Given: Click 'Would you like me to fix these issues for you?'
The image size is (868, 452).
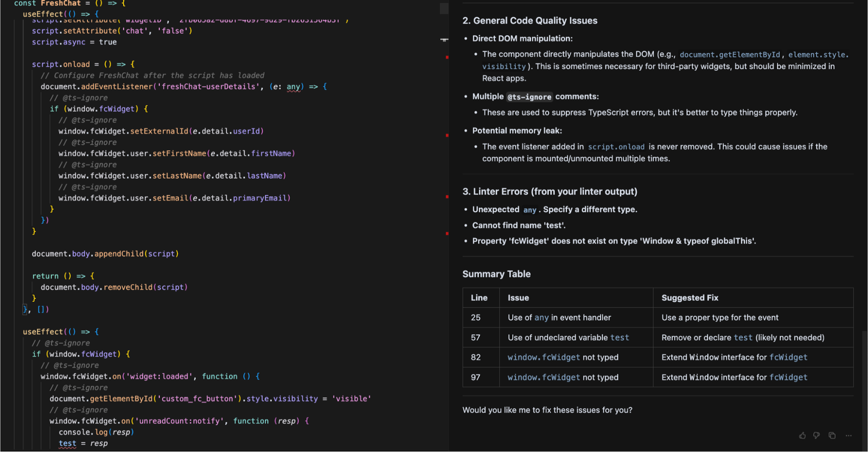Looking at the screenshot, I should [547, 410].
